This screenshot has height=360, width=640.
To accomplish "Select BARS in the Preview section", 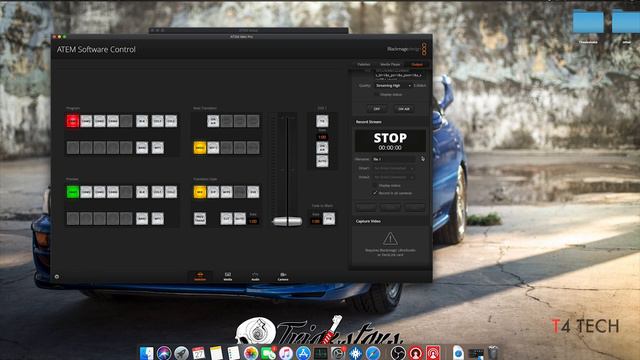I will click(x=142, y=219).
